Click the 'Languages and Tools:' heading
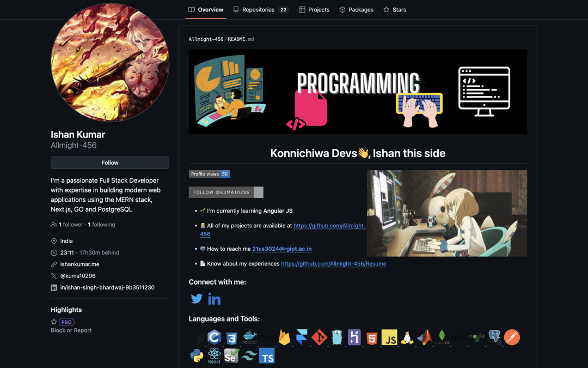The width and height of the screenshot is (588, 368). tap(224, 319)
